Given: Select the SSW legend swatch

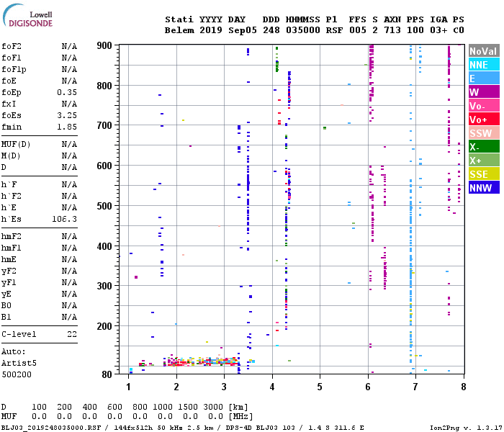Looking at the screenshot, I should [x=484, y=133].
